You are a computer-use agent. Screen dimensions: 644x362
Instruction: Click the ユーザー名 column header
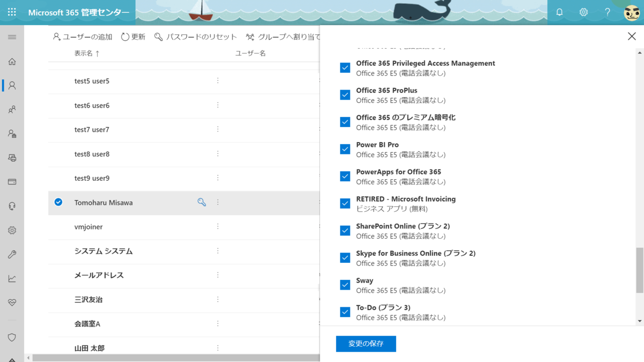point(251,53)
